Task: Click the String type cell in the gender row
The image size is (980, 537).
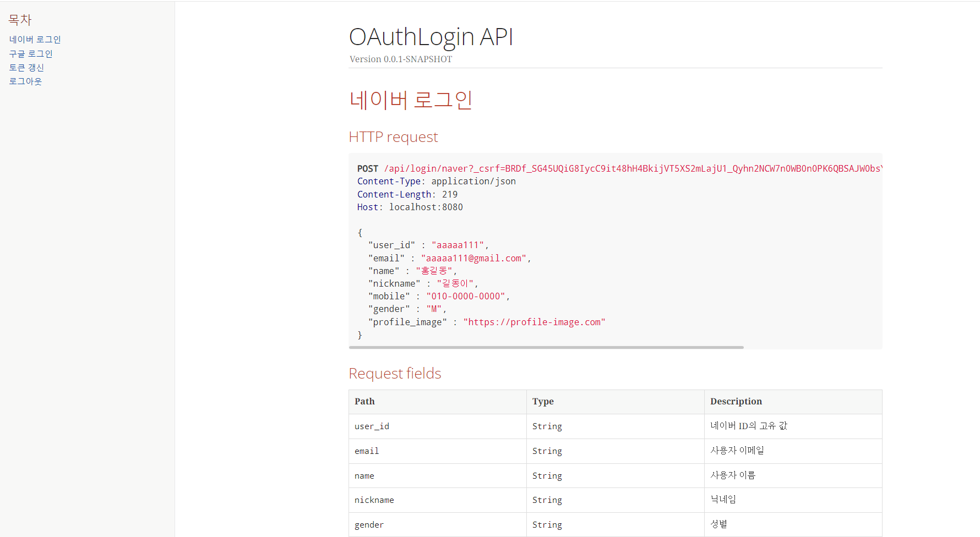Action: tap(616, 525)
